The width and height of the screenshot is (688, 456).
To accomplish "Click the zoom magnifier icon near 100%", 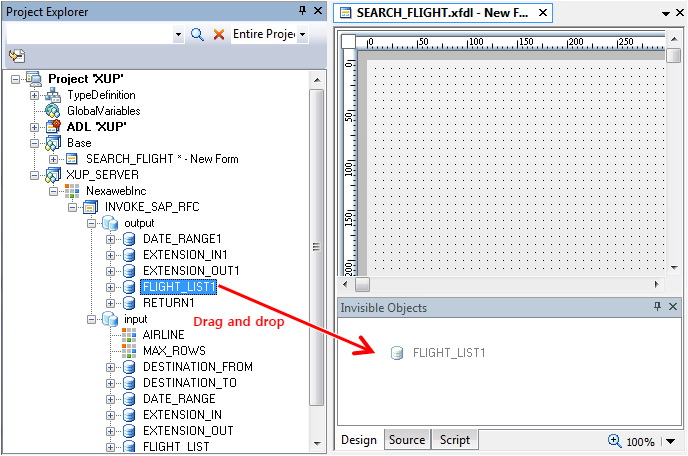I will (614, 441).
